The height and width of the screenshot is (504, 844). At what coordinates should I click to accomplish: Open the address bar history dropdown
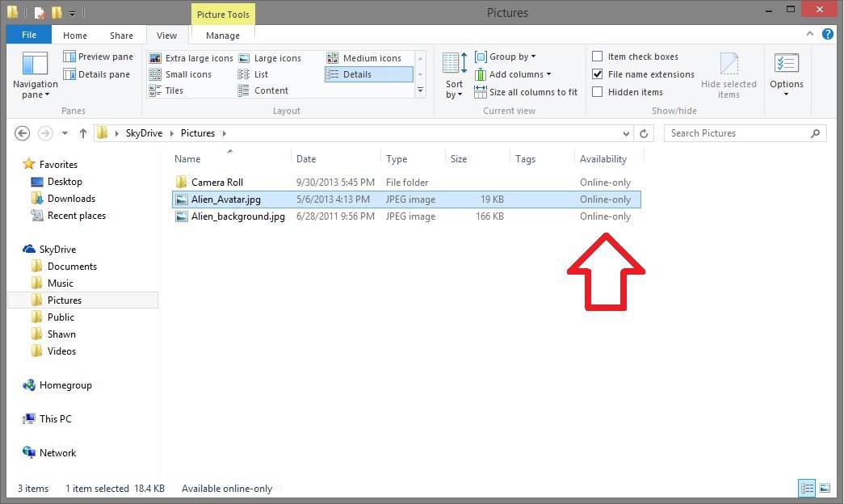click(627, 133)
